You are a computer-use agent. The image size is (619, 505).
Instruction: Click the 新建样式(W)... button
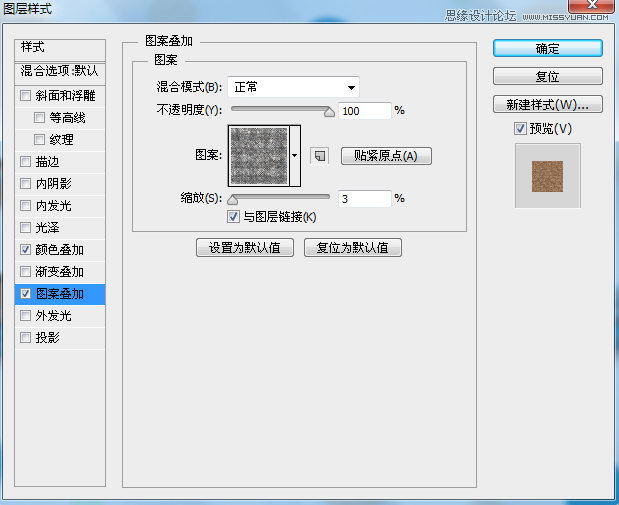point(548,104)
